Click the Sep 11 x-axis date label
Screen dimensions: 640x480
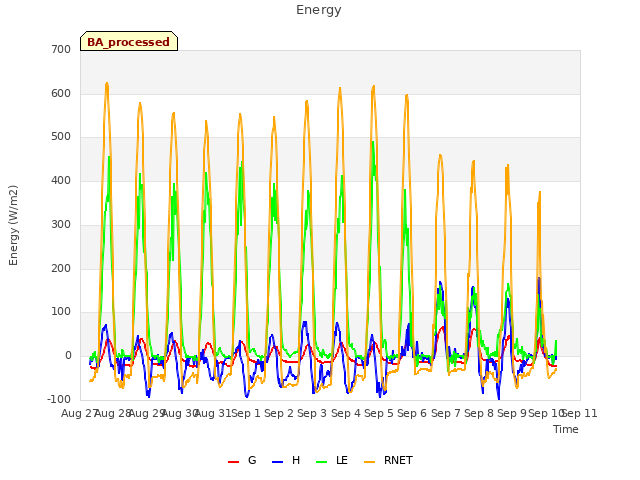580,413
